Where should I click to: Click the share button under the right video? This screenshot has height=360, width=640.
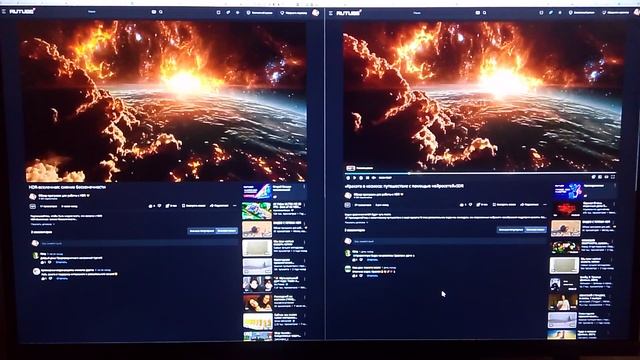(x=529, y=204)
